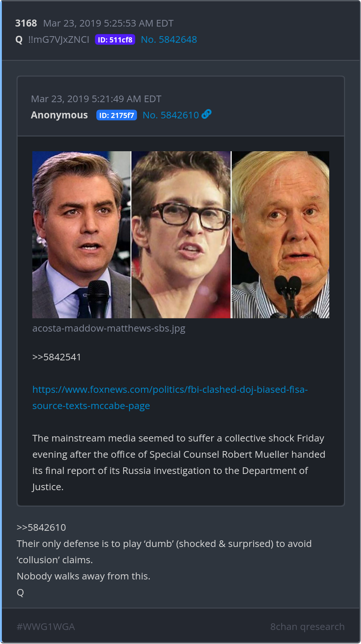Click the Mar 23, 2019 5:25:53 AM timestamp
Image resolution: width=361 pixels, height=644 pixels.
(108, 23)
